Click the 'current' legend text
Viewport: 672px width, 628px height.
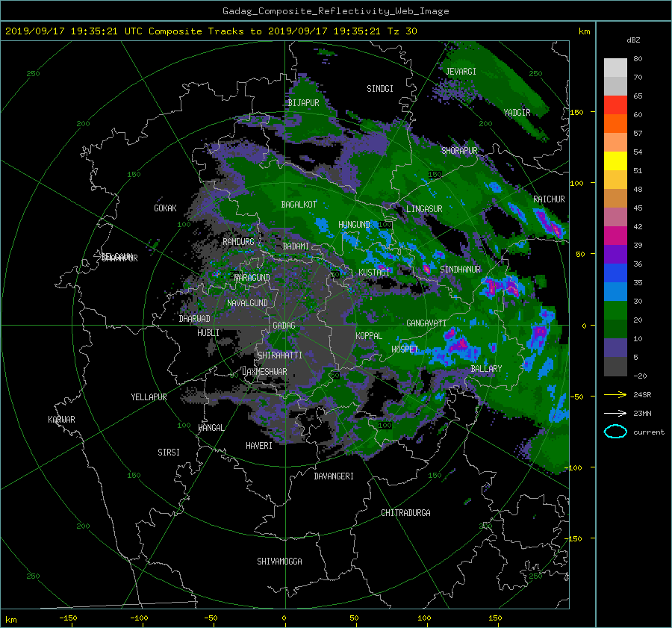(x=648, y=432)
